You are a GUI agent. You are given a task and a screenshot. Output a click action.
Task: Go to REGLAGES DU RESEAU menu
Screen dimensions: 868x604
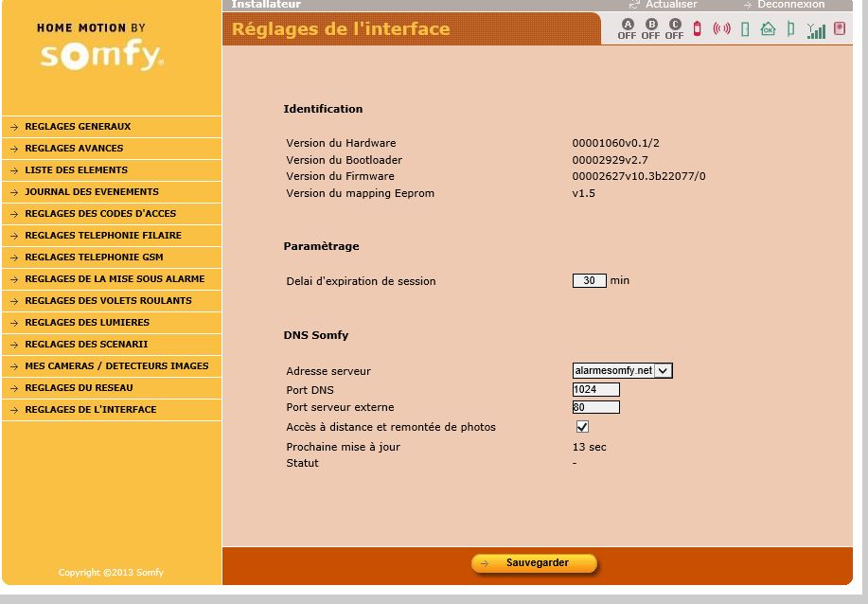pos(79,388)
